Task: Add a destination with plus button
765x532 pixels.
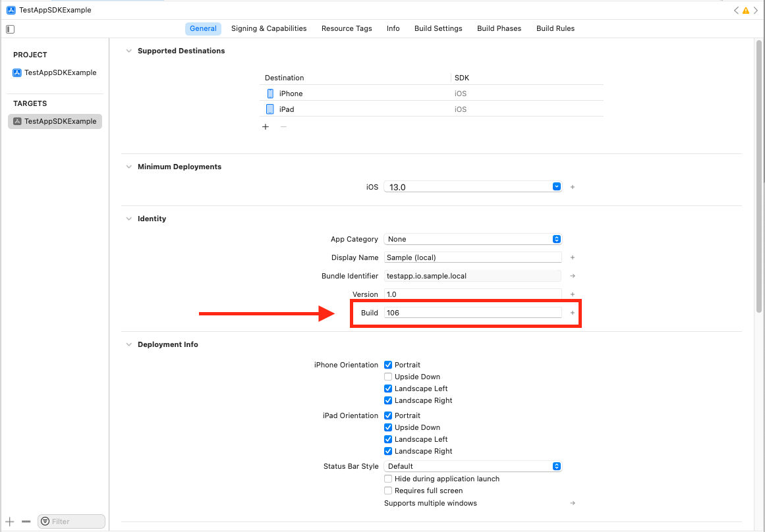Action: pos(266,126)
